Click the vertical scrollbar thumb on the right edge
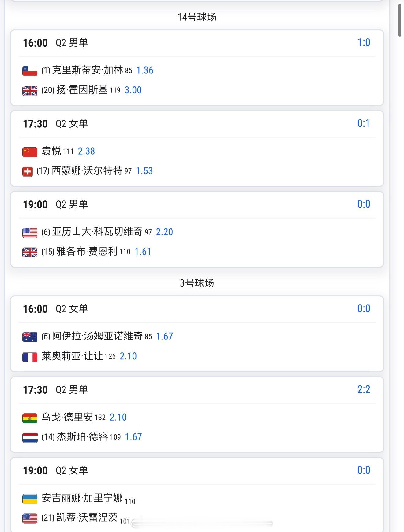The image size is (404, 532). [400, 20]
